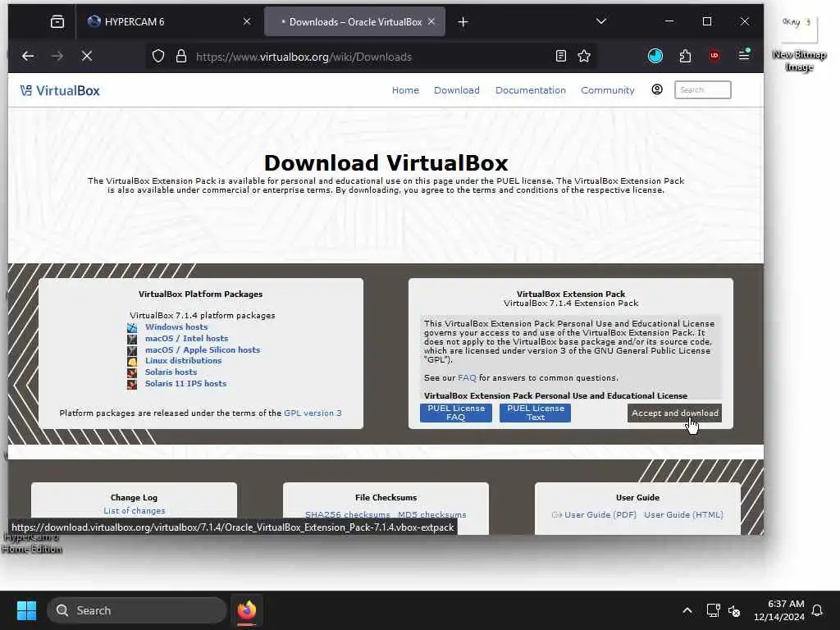840x630 pixels.
Task: Open the Solaris hosts link
Action: (x=171, y=372)
